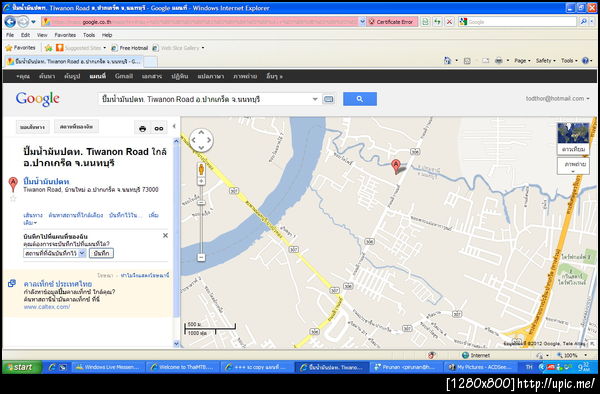The height and width of the screenshot is (394, 600).
Task: Click the on-screen keyboard icon
Action: click(x=328, y=99)
